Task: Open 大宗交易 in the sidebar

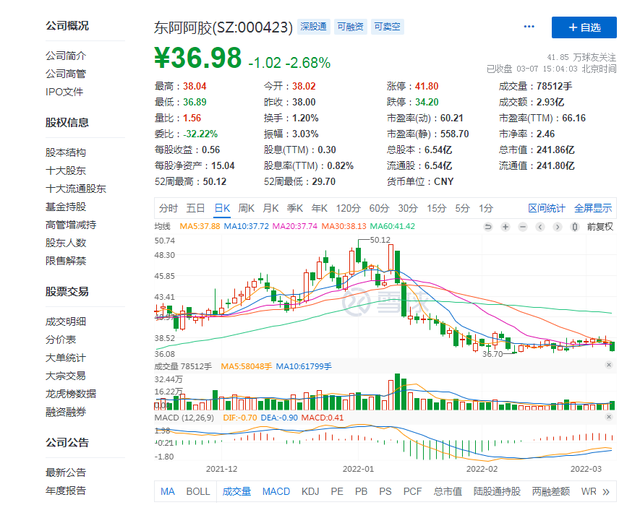Action: (x=66, y=376)
